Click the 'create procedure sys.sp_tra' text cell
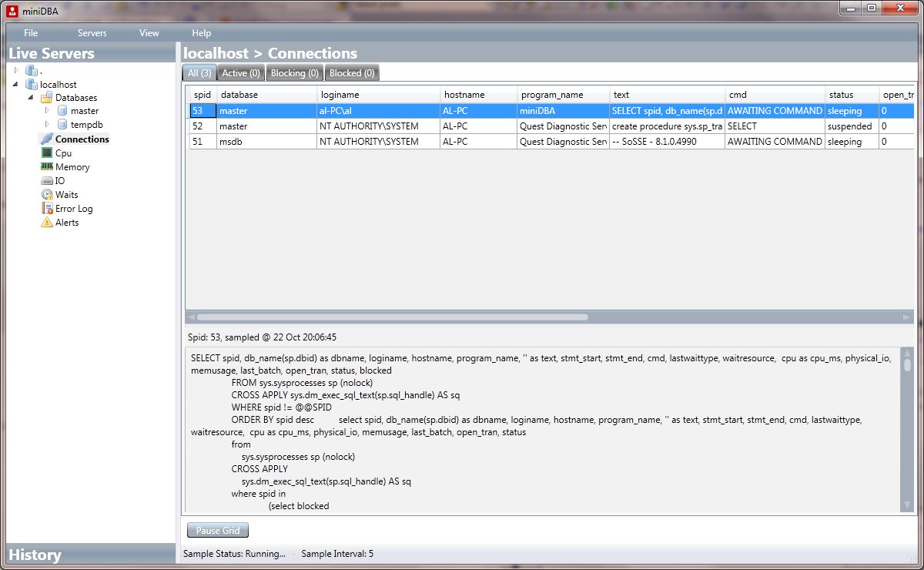924x570 pixels. tap(667, 126)
